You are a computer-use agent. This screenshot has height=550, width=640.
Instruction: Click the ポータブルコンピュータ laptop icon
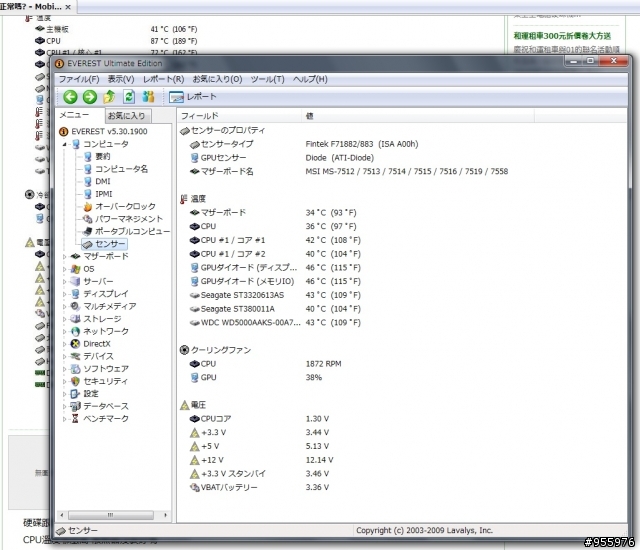point(87,231)
